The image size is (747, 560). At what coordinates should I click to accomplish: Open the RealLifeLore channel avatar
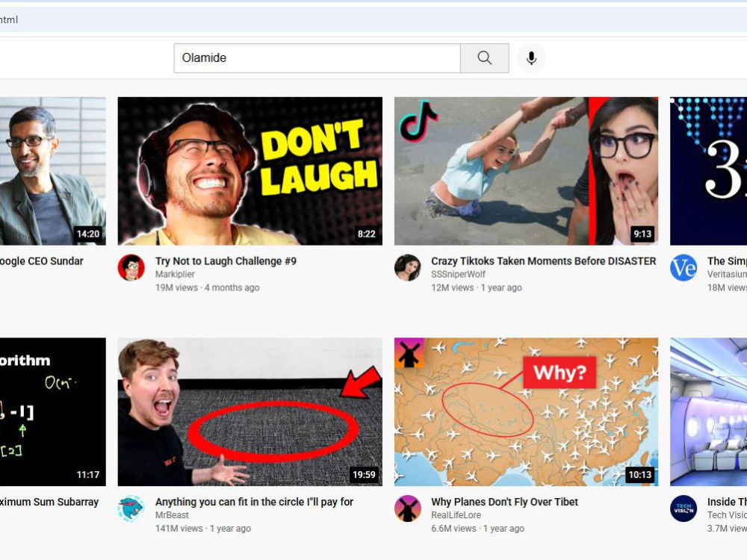click(407, 508)
